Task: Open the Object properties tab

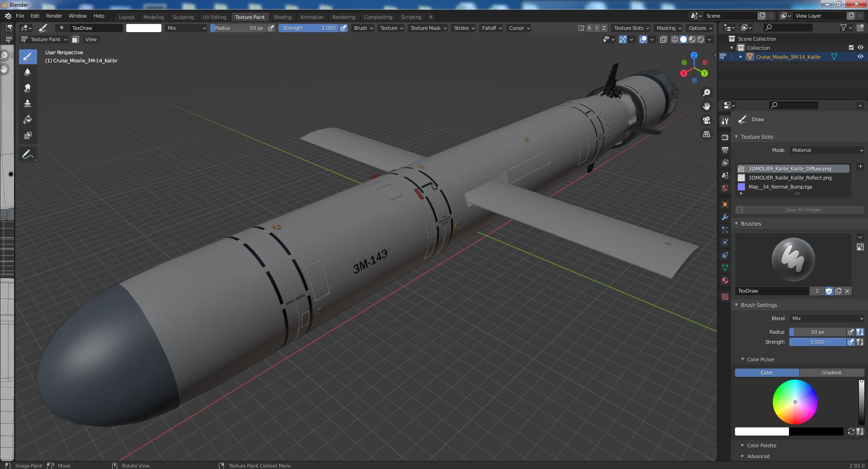Action: tap(725, 204)
